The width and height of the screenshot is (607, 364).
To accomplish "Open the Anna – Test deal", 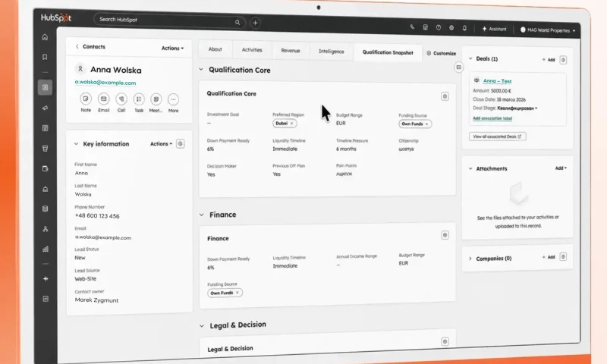I will (x=497, y=81).
